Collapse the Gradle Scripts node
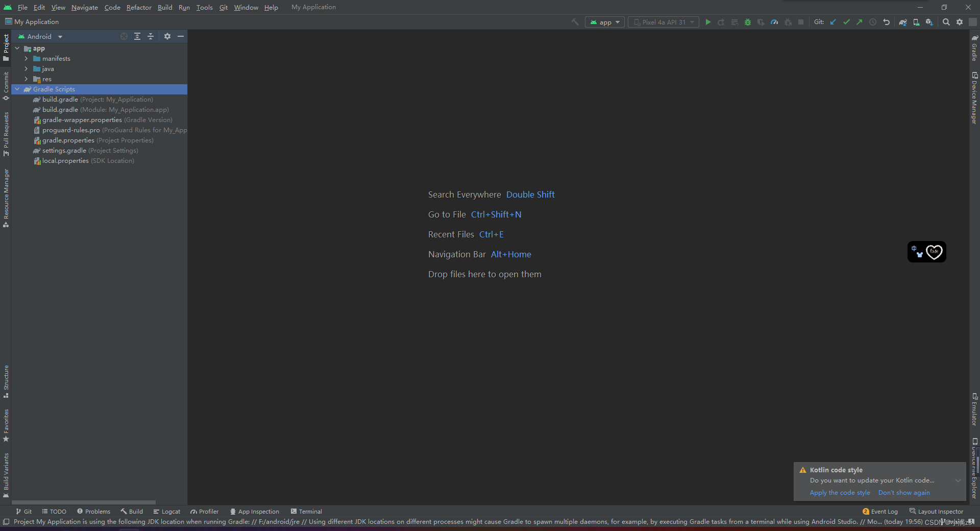This screenshot has width=980, height=531. [17, 89]
